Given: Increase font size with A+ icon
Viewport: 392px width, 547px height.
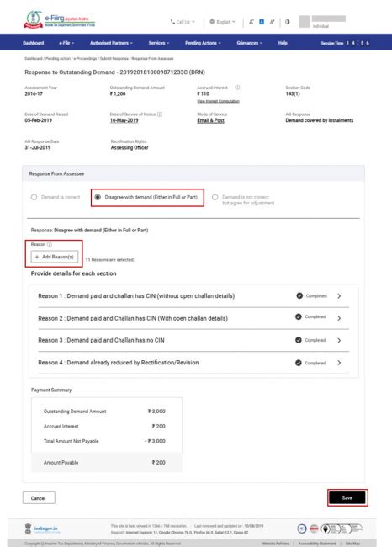Looking at the screenshot, I should (272, 22).
